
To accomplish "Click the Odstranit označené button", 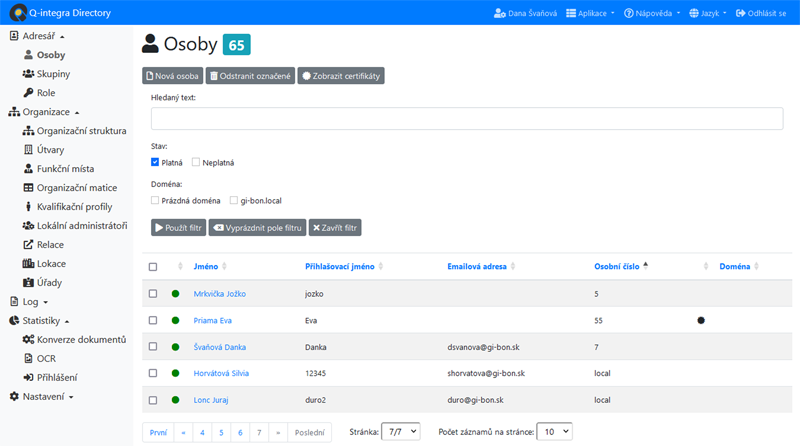I will tap(251, 76).
